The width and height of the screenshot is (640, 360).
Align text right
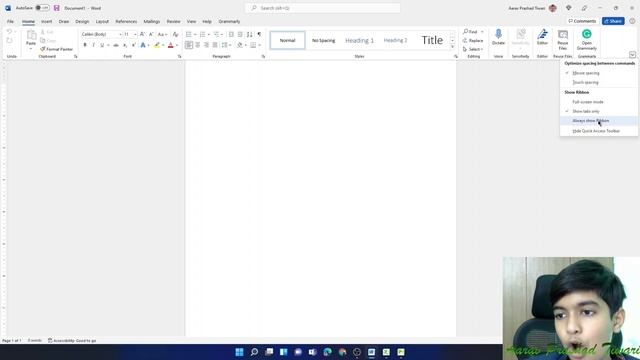206,45
